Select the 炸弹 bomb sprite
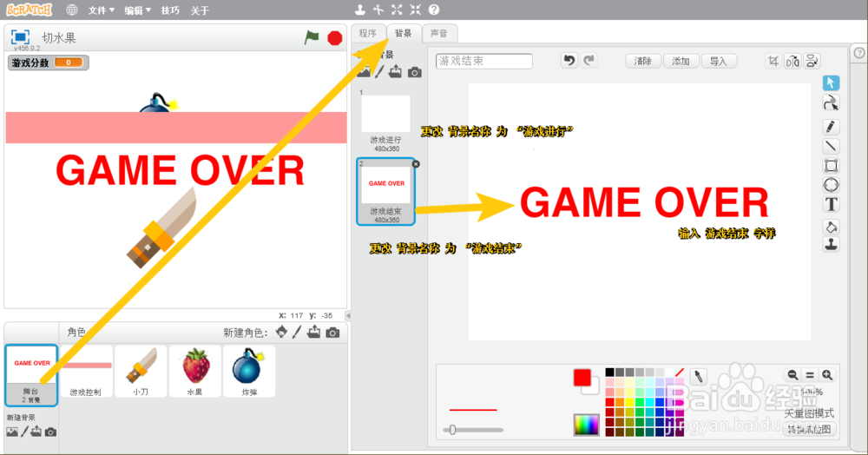Image resolution: width=868 pixels, height=455 pixels. [x=249, y=372]
